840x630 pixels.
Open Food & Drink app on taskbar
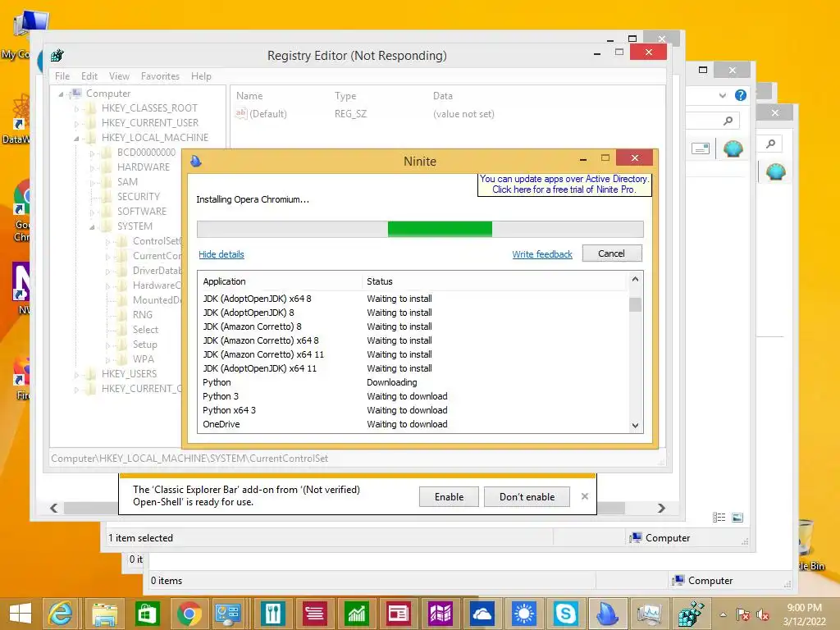(x=272, y=614)
